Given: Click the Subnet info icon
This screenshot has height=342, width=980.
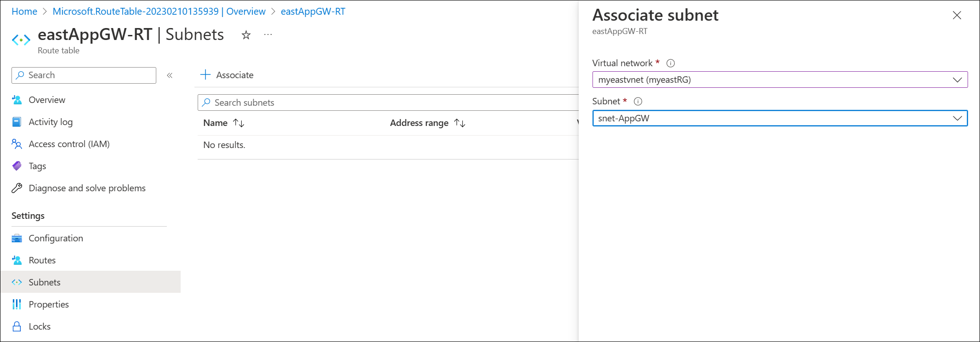Looking at the screenshot, I should (638, 102).
